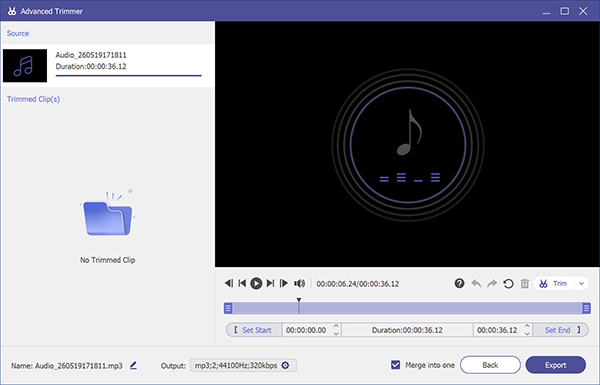Open output settings gear icon

click(x=285, y=365)
